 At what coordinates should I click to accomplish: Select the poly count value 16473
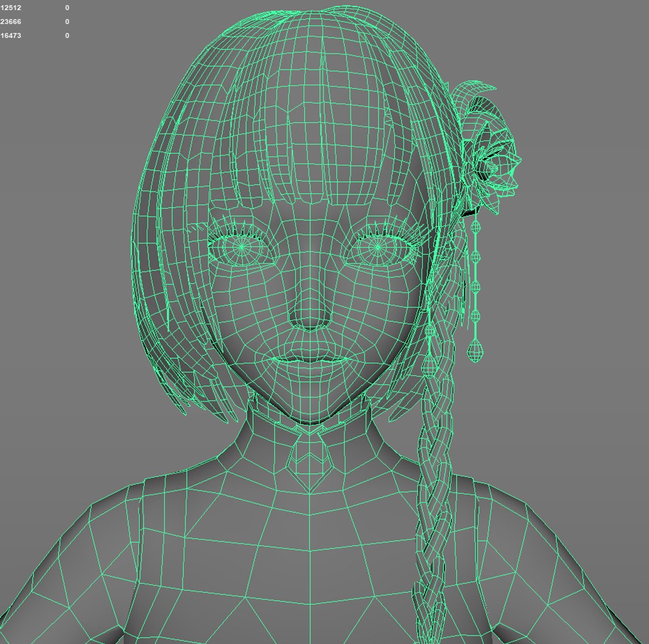click(11, 36)
